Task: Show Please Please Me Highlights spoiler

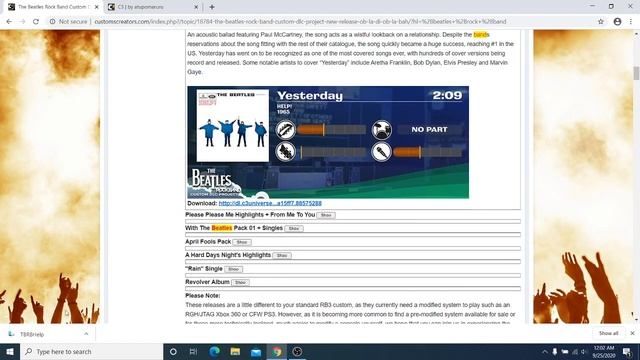Action: [x=326, y=215]
